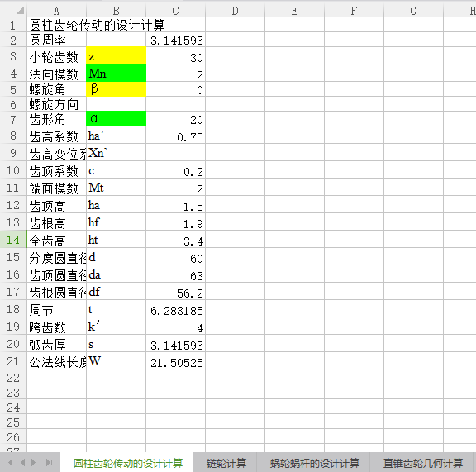Select cell labeled Mt
The width and height of the screenshot is (476, 472).
click(116, 187)
